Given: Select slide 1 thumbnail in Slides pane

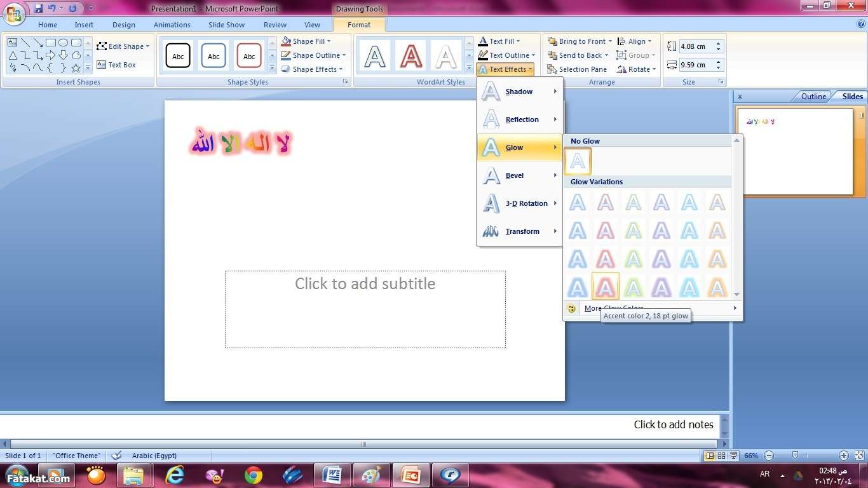Looking at the screenshot, I should click(x=794, y=151).
